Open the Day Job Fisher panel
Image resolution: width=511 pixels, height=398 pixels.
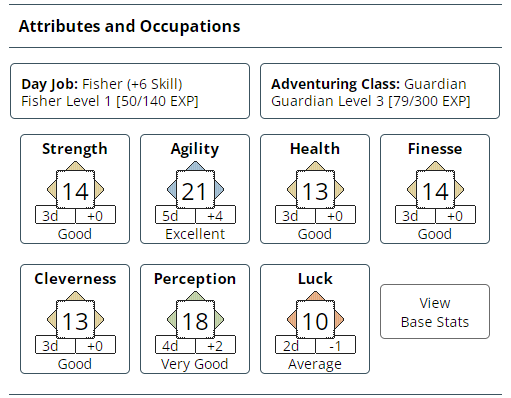(x=130, y=91)
